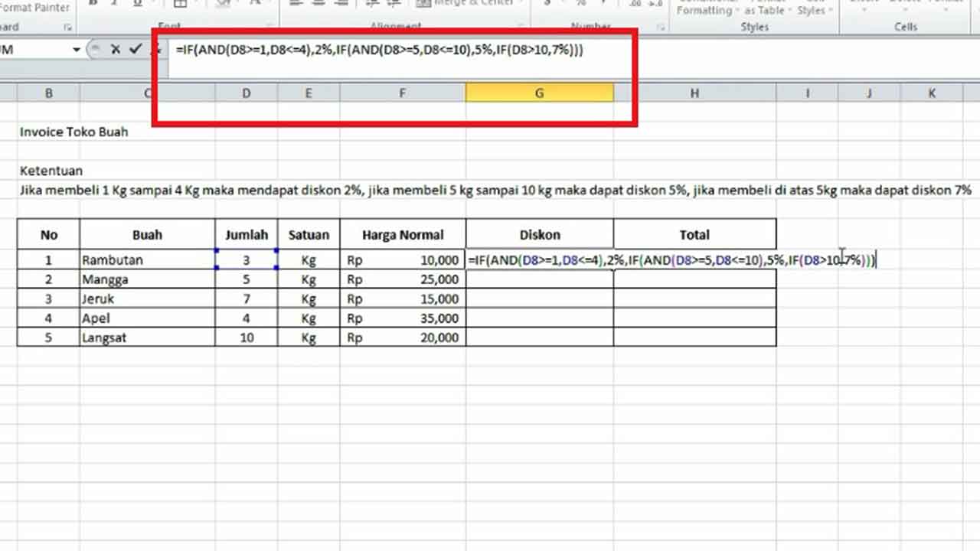Screen dimensions: 980x551
Task: Select column D header
Action: [246, 93]
